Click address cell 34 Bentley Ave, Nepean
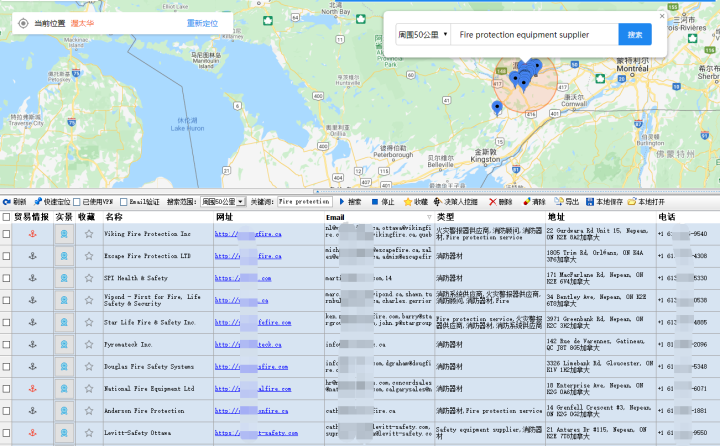 point(601,300)
